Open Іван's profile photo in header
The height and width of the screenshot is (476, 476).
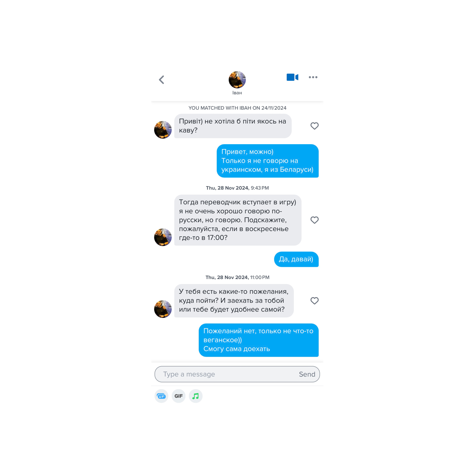237,80
